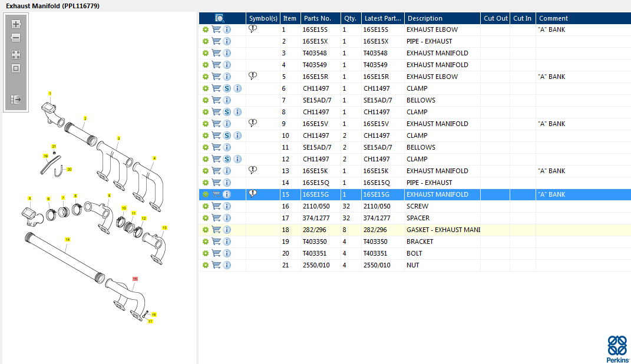Add item 21 nut to cart

coord(216,265)
